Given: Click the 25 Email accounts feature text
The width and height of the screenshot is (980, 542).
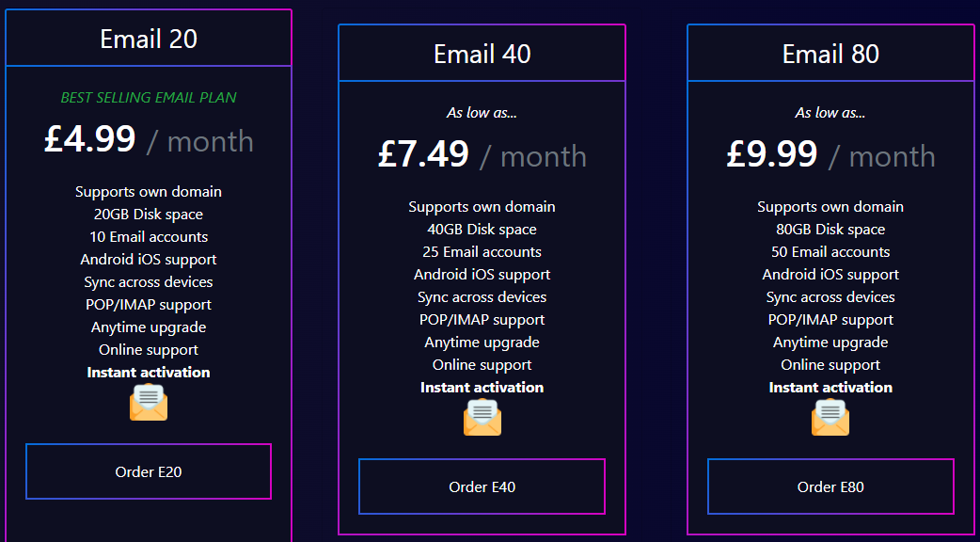Looking at the screenshot, I should pos(482,252).
